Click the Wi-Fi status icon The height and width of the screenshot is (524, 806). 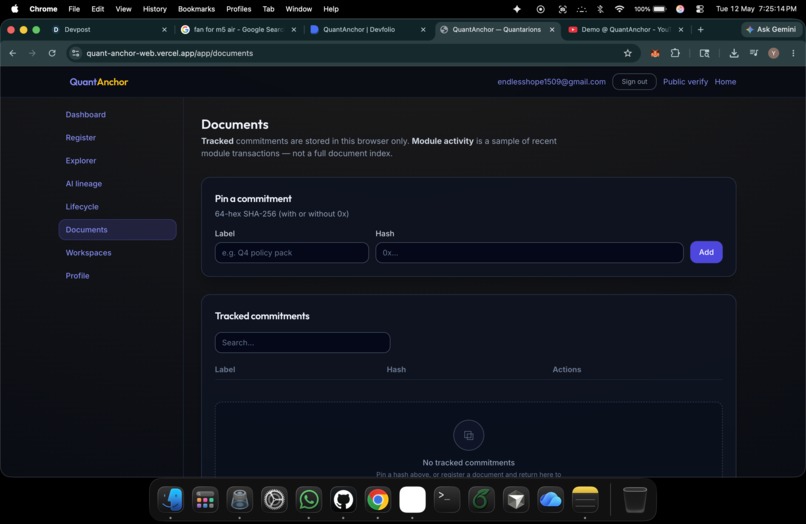click(x=619, y=9)
